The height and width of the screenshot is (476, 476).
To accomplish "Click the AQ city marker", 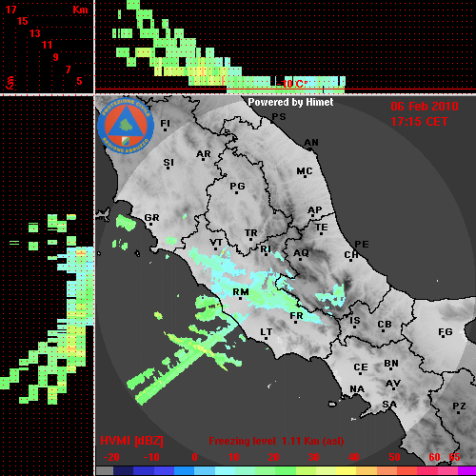I will (x=301, y=254).
